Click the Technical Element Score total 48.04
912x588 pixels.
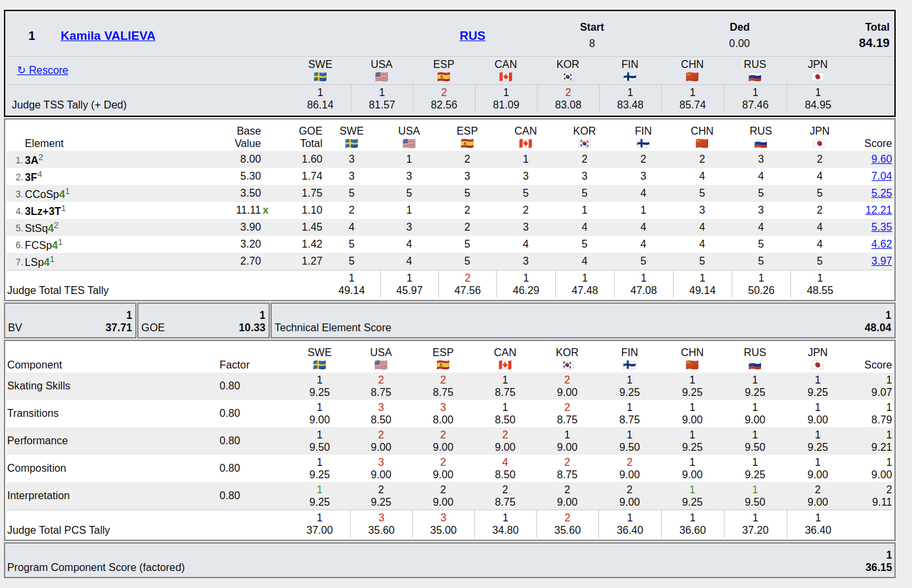tap(877, 327)
